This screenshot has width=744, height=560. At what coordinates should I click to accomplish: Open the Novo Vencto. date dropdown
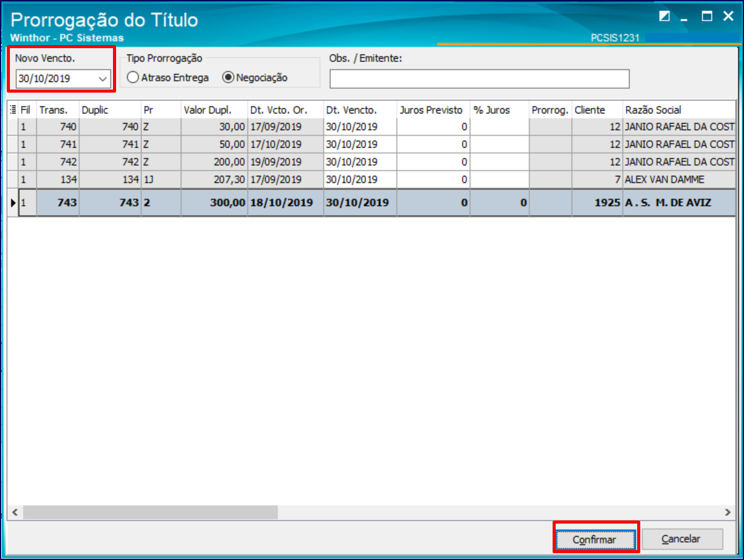click(102, 79)
